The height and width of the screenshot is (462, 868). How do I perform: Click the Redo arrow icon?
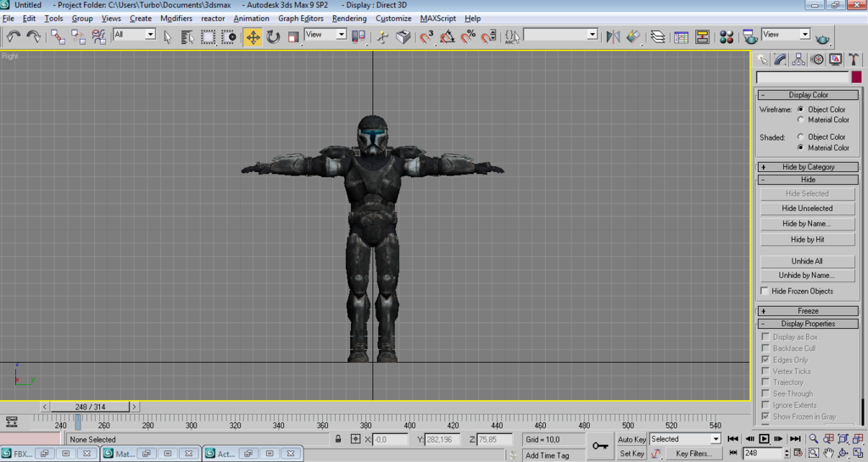[34, 36]
